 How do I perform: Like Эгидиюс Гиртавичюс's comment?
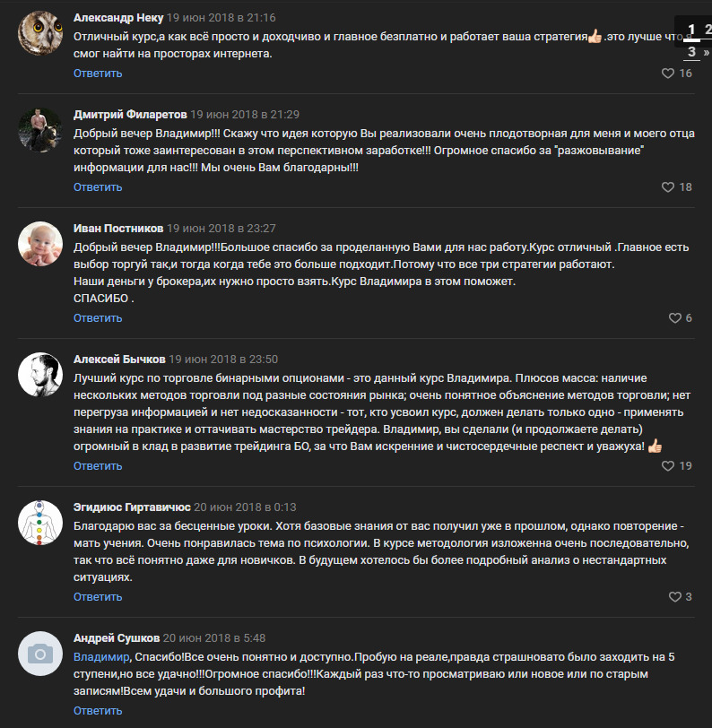[x=675, y=597]
